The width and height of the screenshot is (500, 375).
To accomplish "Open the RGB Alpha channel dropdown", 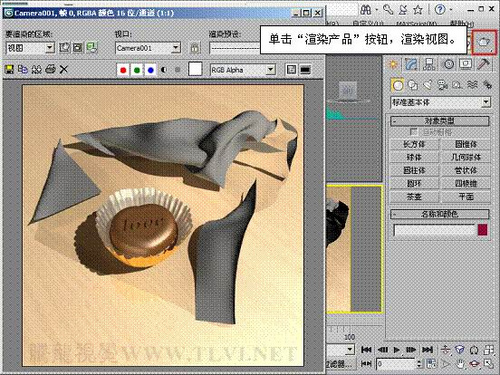I will coord(243,70).
